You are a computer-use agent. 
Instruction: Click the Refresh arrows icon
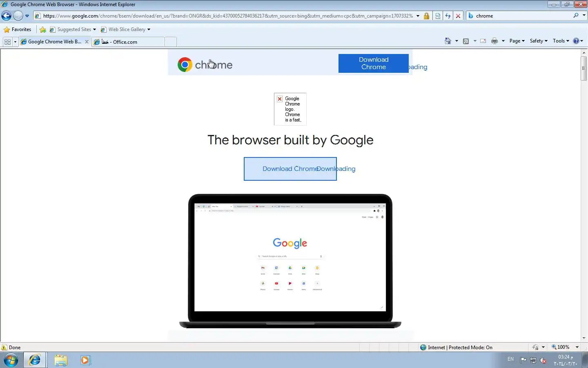click(448, 16)
